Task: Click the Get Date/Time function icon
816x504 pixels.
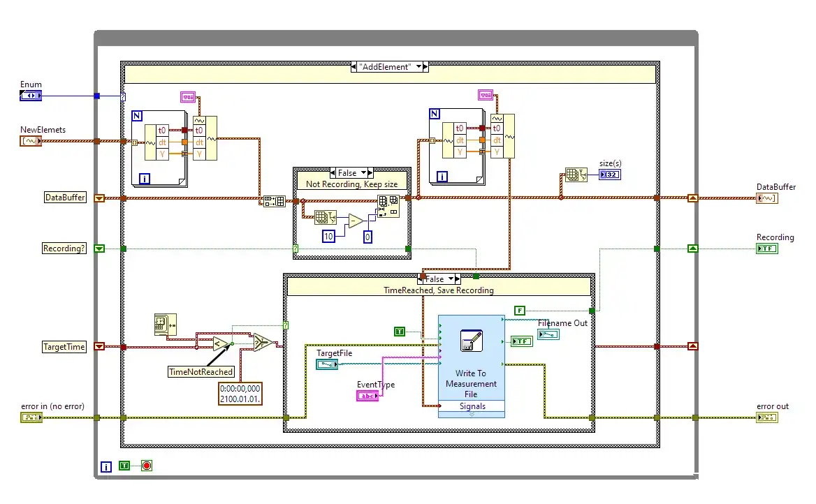Action: [x=166, y=325]
